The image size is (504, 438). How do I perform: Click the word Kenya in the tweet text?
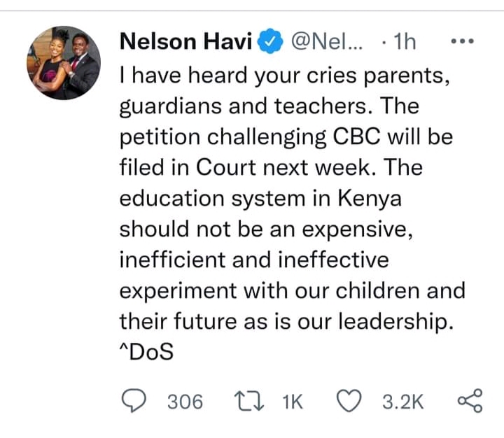pyautogui.click(x=370, y=199)
